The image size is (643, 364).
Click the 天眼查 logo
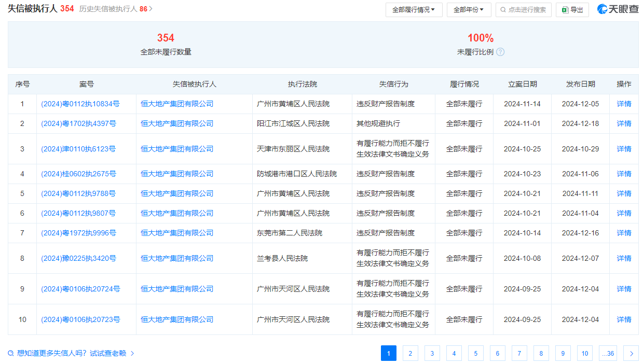pos(618,9)
